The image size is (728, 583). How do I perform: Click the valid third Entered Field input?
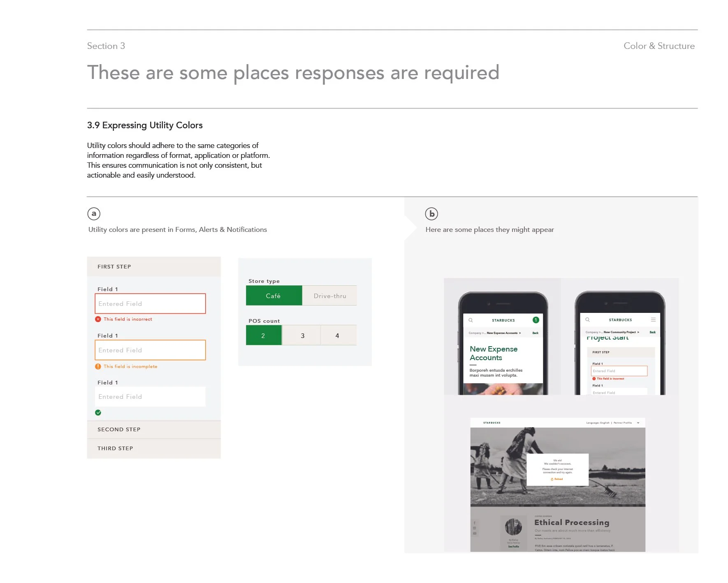pos(150,397)
